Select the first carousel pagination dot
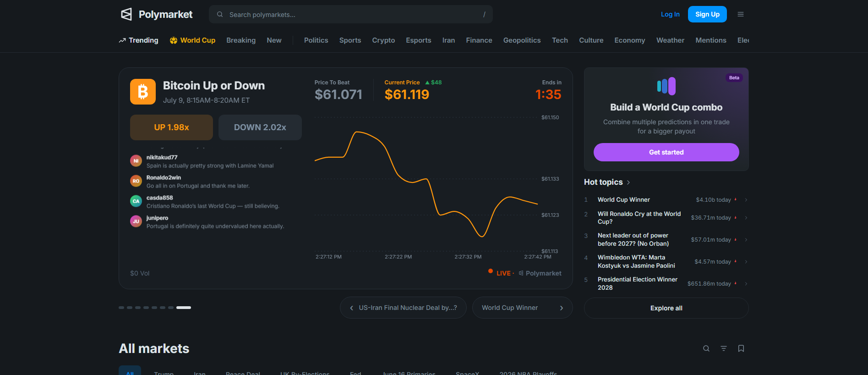This screenshot has width=868, height=375. pyautogui.click(x=121, y=308)
